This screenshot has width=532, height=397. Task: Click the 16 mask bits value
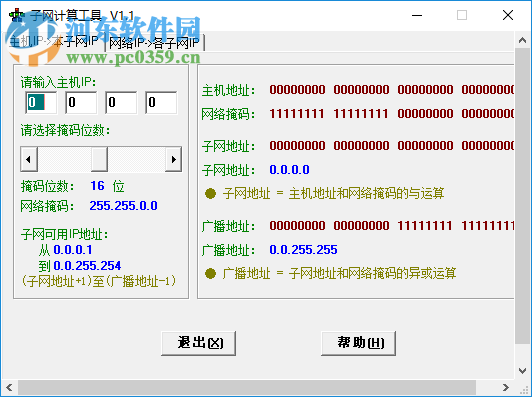pyautogui.click(x=97, y=186)
